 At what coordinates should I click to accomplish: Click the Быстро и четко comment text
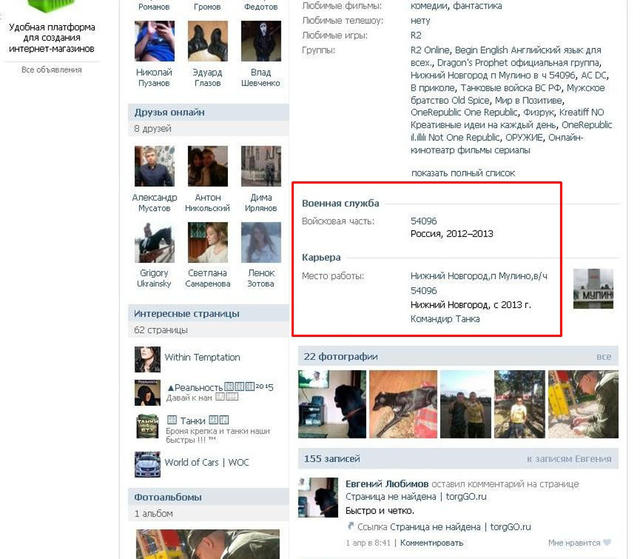tap(380, 510)
